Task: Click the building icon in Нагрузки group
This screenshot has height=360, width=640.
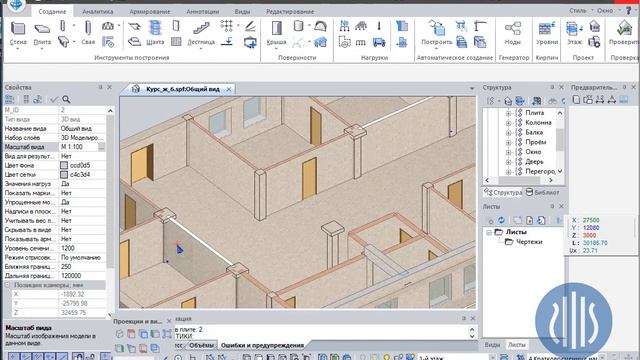Action: point(402,26)
